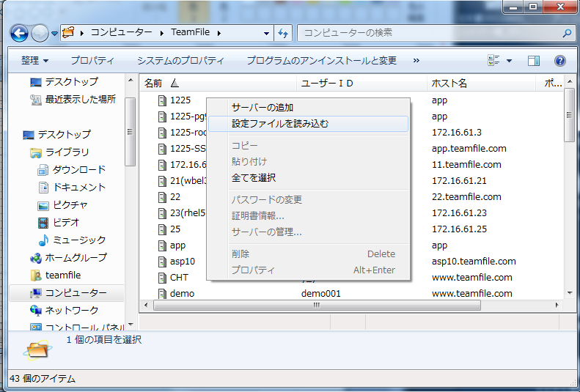Sort by the ホスト名 column header

click(x=449, y=84)
